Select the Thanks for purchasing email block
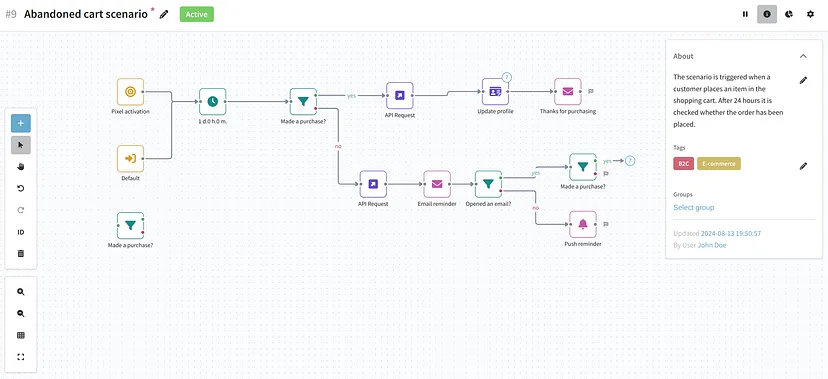The height and width of the screenshot is (379, 828). point(568,92)
